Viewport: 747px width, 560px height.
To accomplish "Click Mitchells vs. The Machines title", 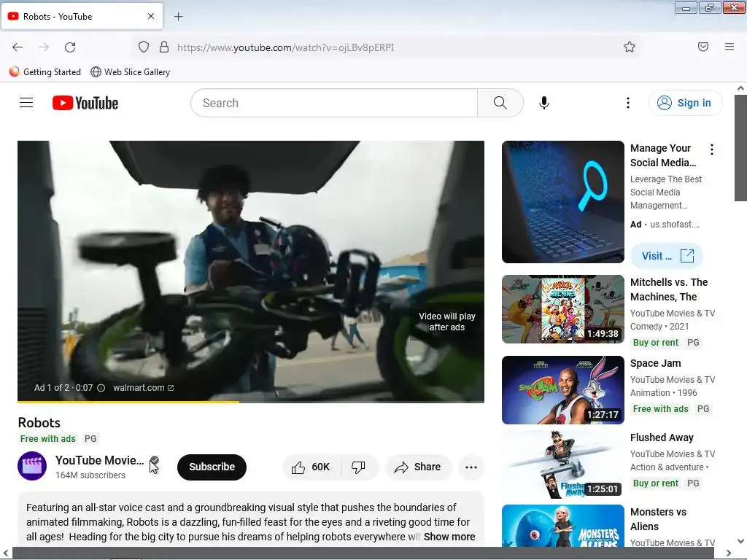I will [669, 289].
